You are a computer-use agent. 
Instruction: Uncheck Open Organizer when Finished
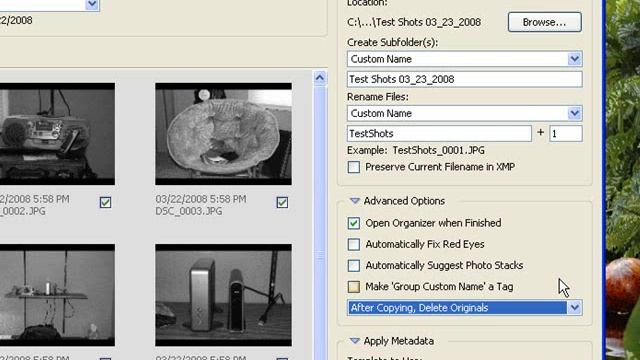(x=353, y=223)
